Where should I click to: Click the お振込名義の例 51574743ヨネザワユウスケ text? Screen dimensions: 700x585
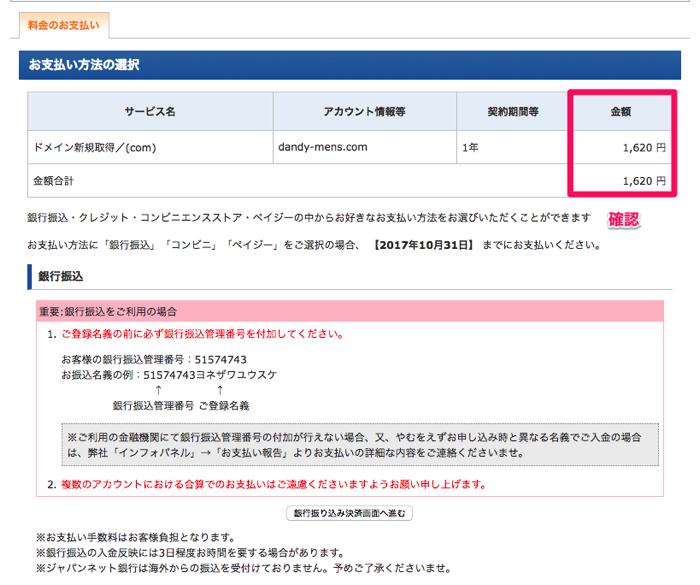tap(168, 374)
